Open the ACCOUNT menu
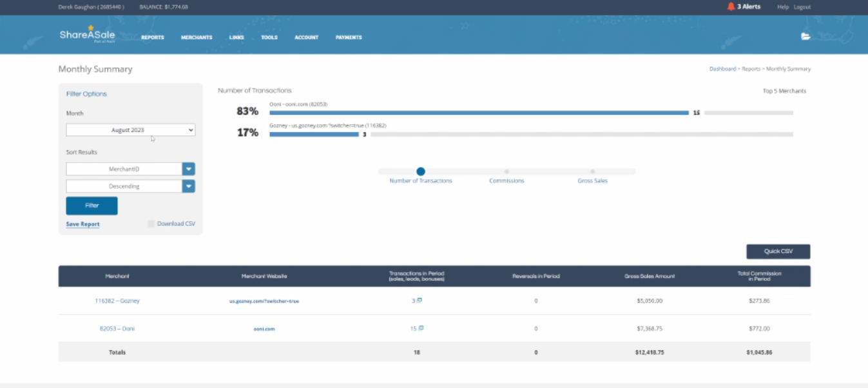This screenshot has height=388, width=868. [307, 37]
